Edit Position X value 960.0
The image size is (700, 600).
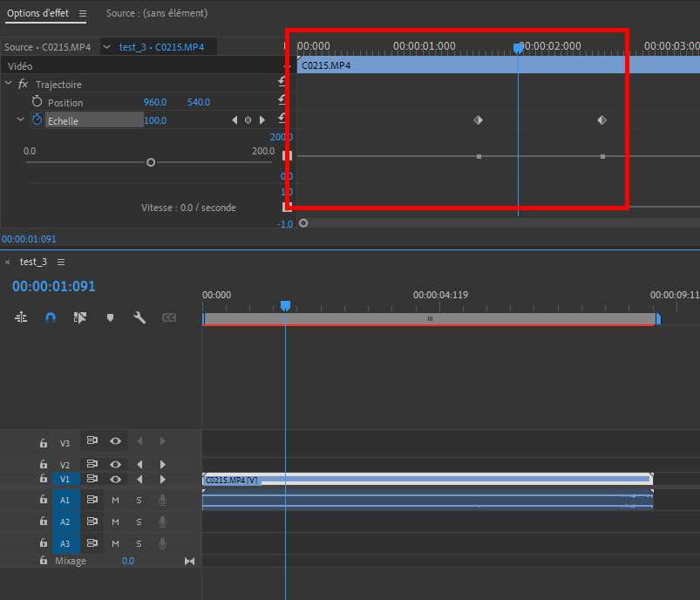(155, 102)
